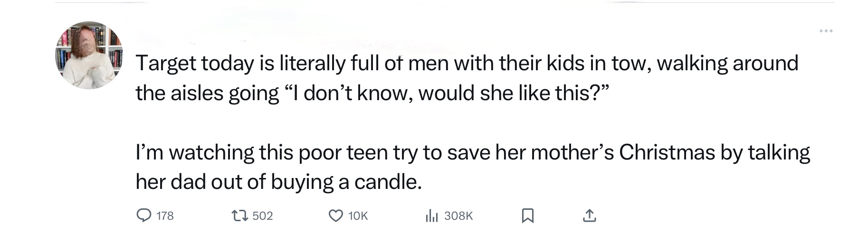
Task: Click the 10K likes count
Action: [x=358, y=216]
